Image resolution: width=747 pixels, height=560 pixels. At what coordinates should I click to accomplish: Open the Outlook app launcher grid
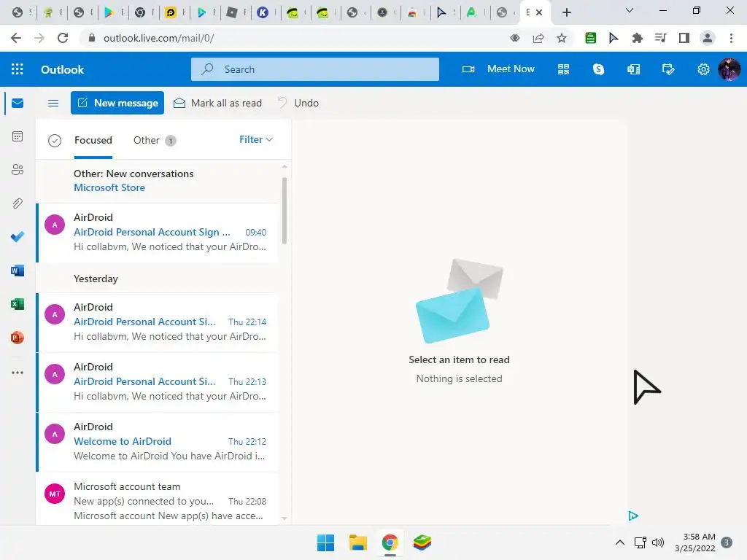tap(18, 69)
